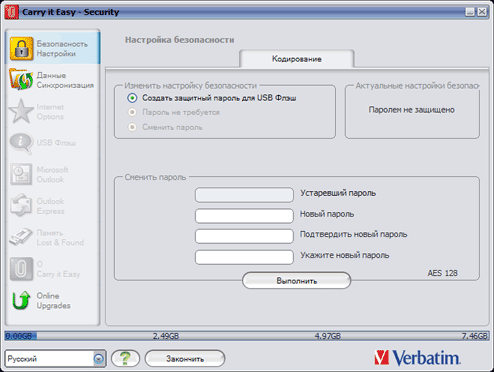Select the About Carry it Easy paperclip icon
Image resolution: width=494 pixels, height=372 pixels.
pyautogui.click(x=21, y=269)
